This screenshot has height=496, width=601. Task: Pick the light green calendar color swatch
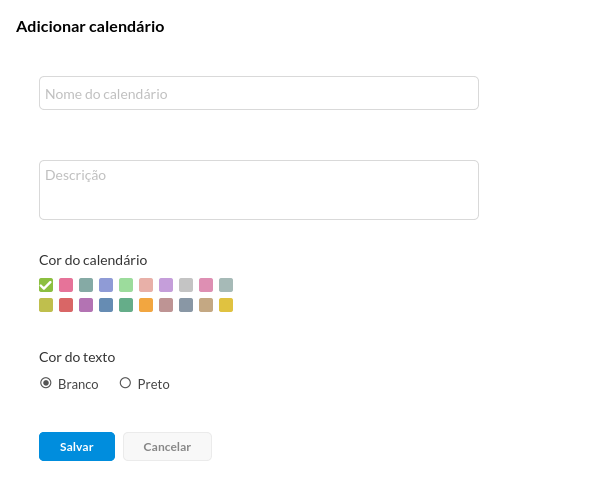pyautogui.click(x=126, y=285)
